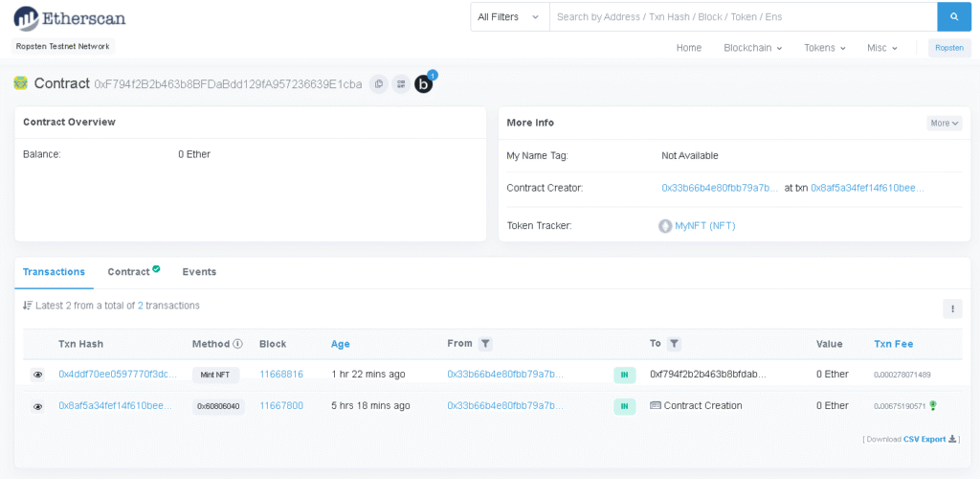Filter transactions by From address
This screenshot has height=479, width=980.
pos(485,343)
